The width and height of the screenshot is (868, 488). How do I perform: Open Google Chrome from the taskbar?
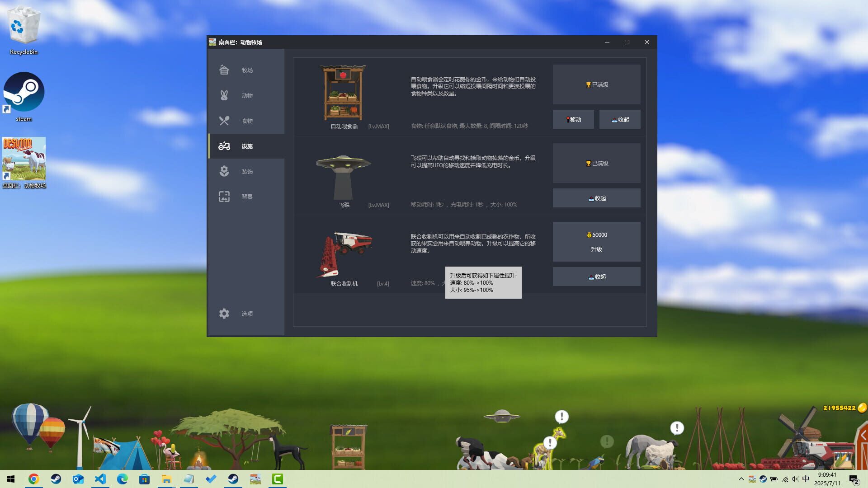[x=34, y=479]
